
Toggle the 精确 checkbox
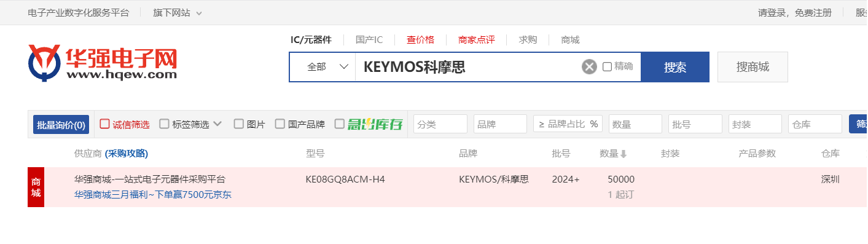[x=607, y=66]
